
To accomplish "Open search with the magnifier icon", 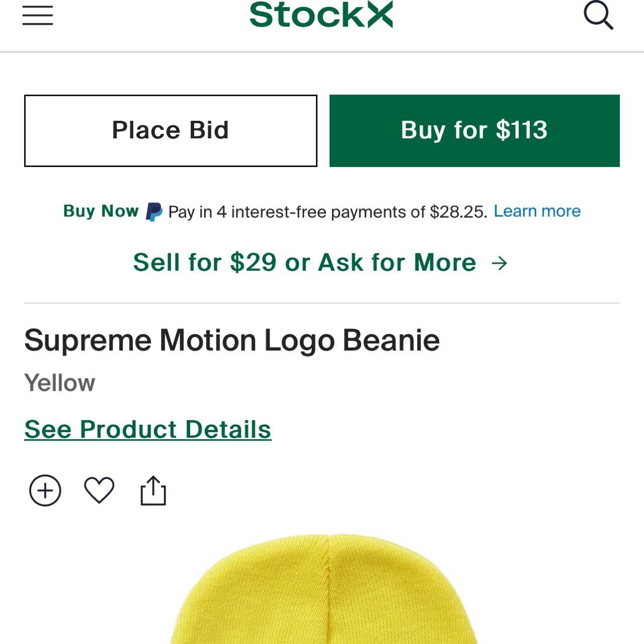I will [598, 15].
